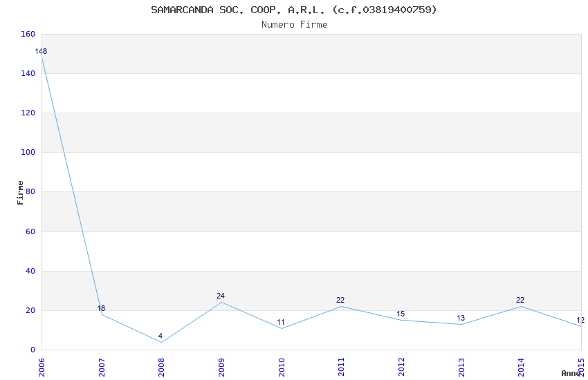This screenshot has width=588, height=380.
Task: Click the 24 data label for 2009
Action: (x=221, y=296)
